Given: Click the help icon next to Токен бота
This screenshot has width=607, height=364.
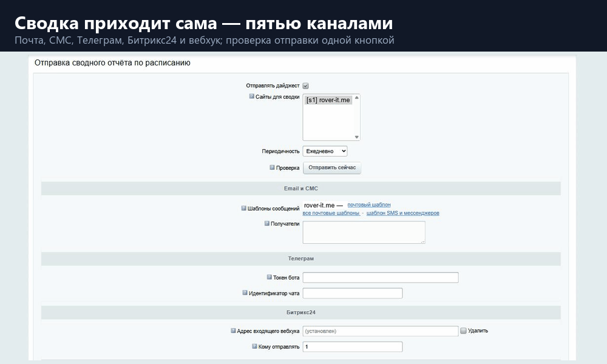Looking at the screenshot, I should click(269, 277).
